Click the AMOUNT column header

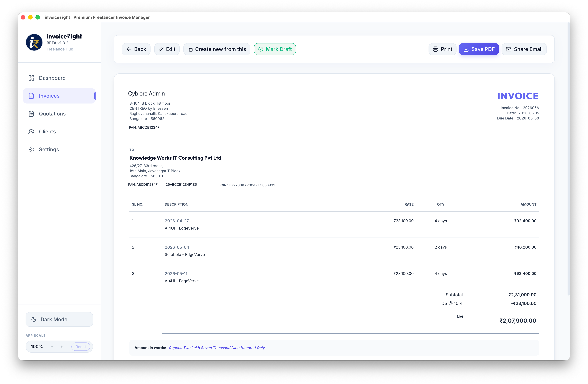(528, 204)
